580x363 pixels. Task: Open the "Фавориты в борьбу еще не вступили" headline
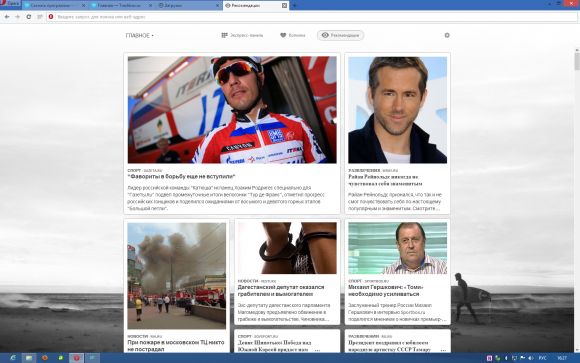point(181,177)
